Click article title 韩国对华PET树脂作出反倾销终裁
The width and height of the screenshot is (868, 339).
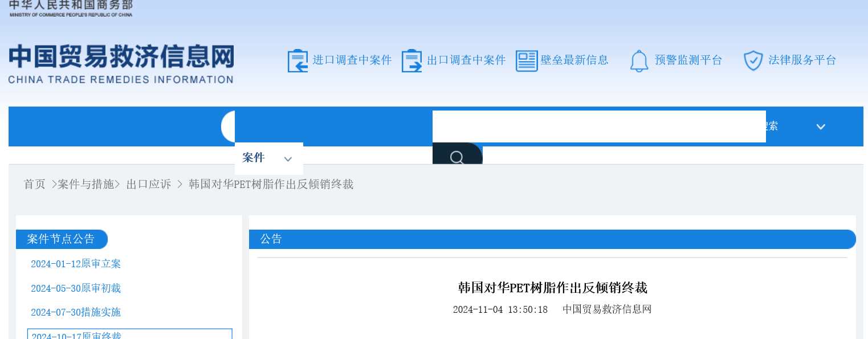pos(553,288)
